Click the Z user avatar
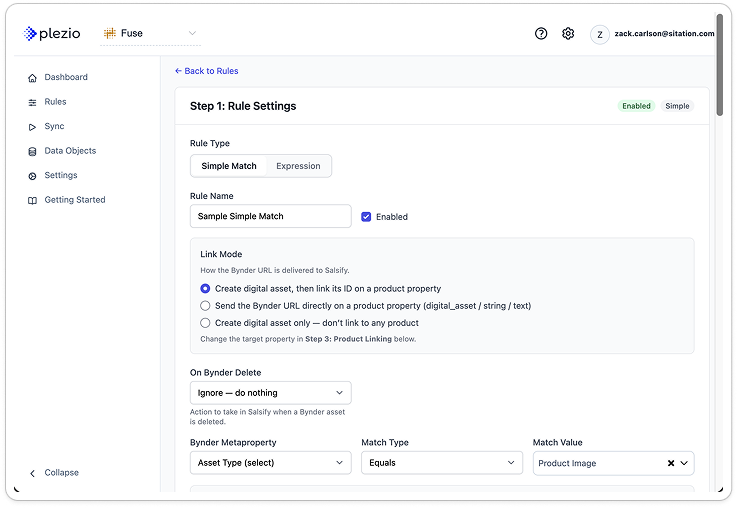Viewport: 738px width, 508px height. pyautogui.click(x=600, y=34)
